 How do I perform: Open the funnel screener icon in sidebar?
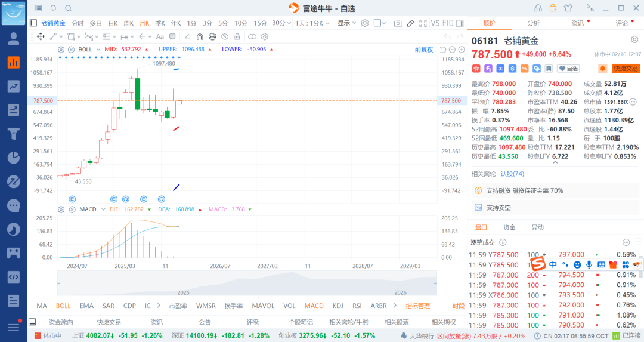pos(14,134)
